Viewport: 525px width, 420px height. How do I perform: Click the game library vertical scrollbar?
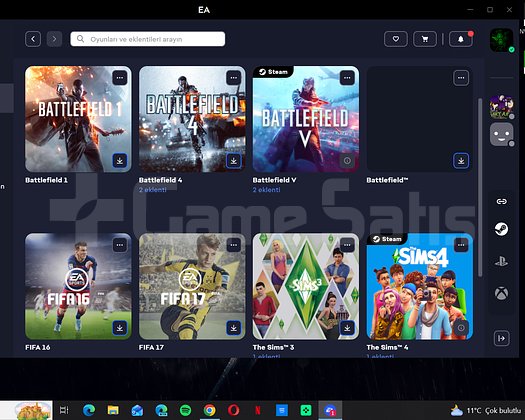tap(480, 188)
